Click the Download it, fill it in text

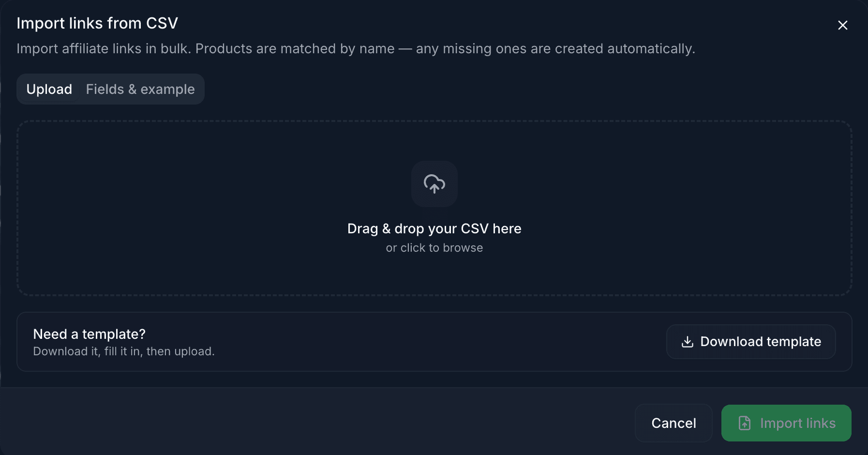click(x=123, y=351)
